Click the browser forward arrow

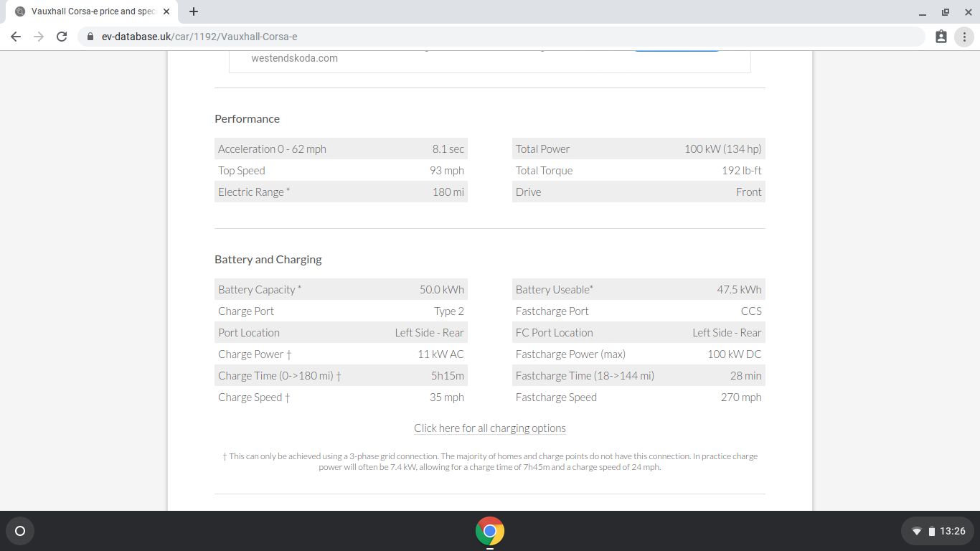(39, 37)
